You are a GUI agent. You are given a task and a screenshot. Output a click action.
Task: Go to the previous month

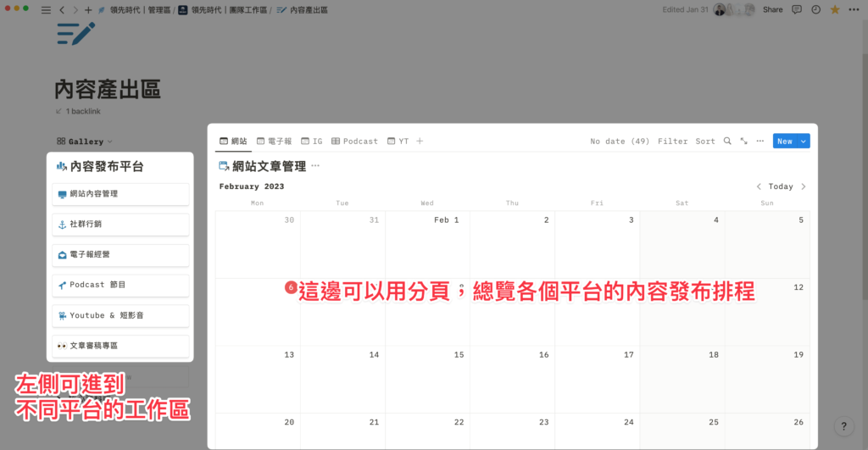point(759,186)
